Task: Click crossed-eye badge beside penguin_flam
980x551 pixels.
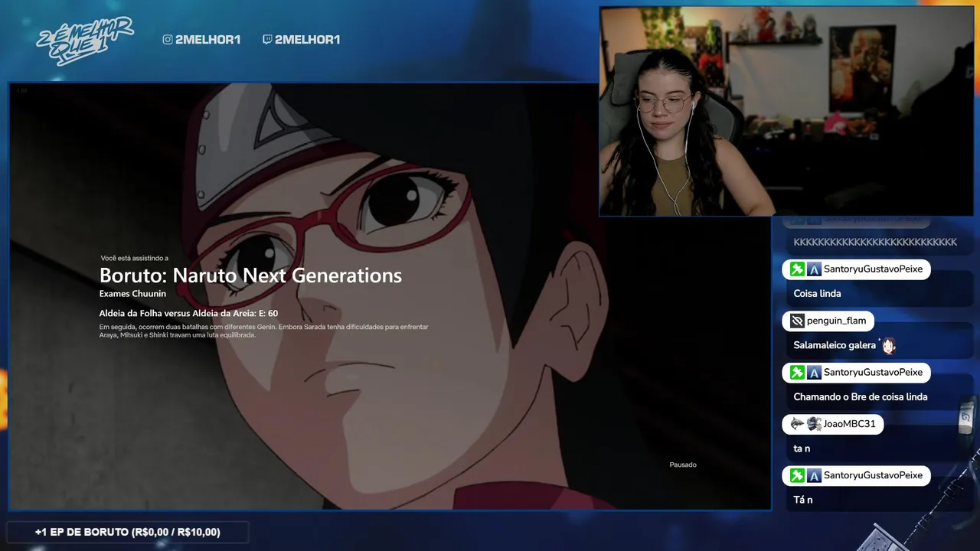Action: pos(797,321)
